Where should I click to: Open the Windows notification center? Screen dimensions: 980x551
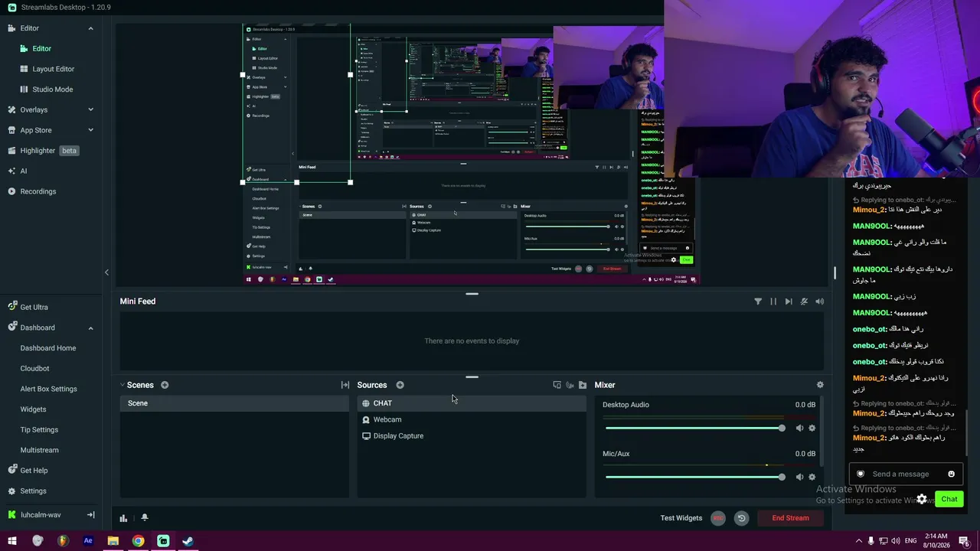click(x=964, y=541)
